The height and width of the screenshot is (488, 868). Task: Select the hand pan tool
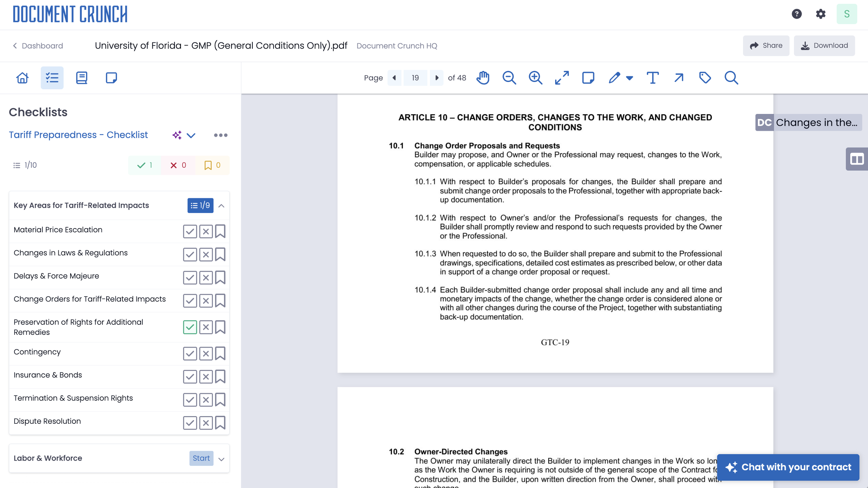pyautogui.click(x=483, y=78)
